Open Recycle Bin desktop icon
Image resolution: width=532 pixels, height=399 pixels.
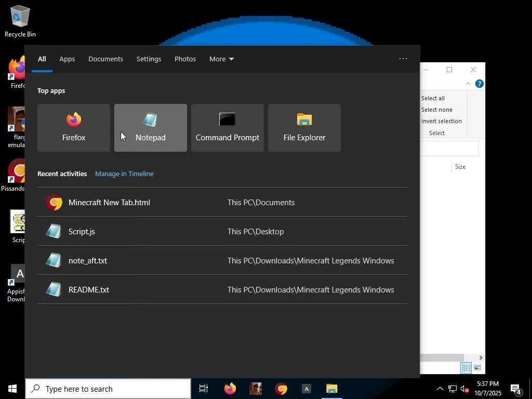click(20, 21)
